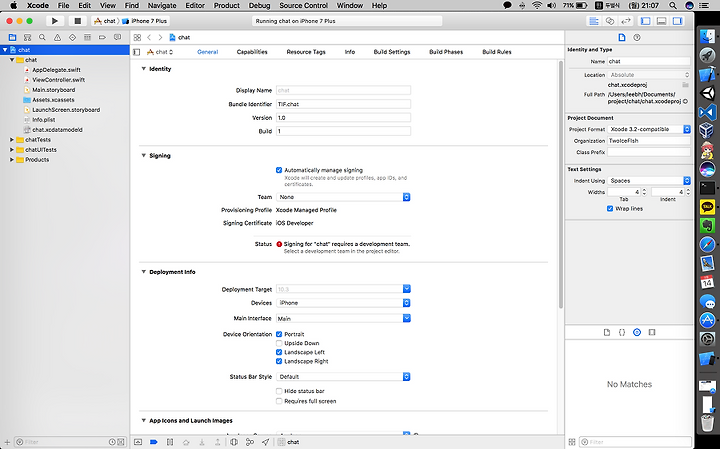Screen dimensions: 720x449
Task: Toggle the projects and targets list
Action: click(x=136, y=52)
